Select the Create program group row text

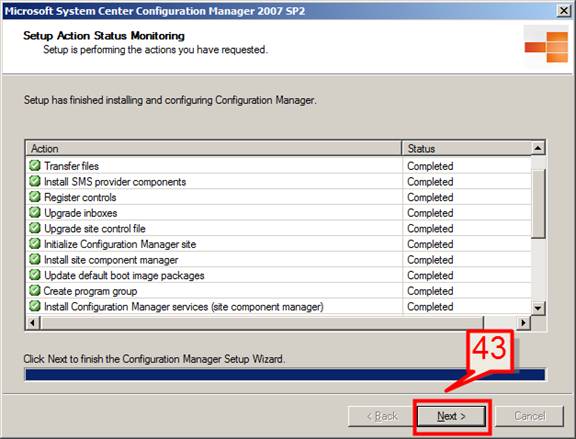click(90, 291)
